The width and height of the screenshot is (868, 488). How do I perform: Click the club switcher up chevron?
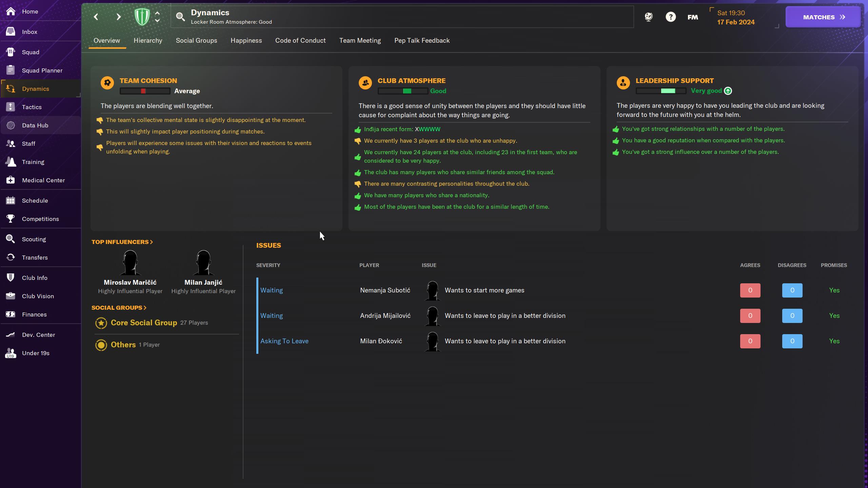[157, 13]
